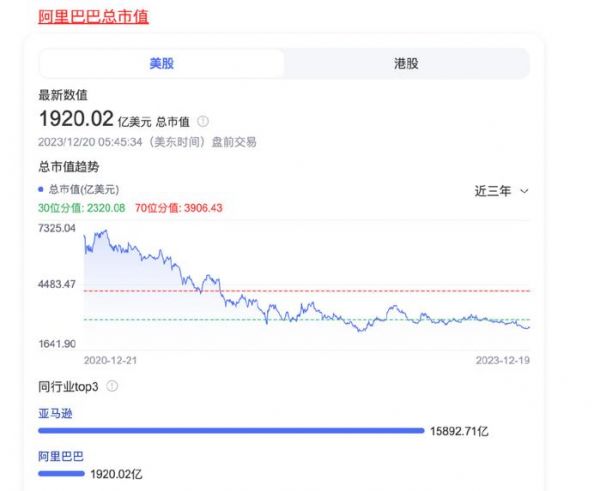This screenshot has width=600, height=491.
Task: Click the chevron arrow beside 近三年
Action: 525,190
